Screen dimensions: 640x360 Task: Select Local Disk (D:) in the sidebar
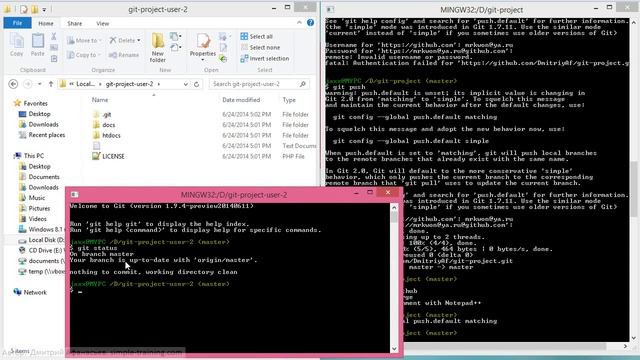pos(46,240)
